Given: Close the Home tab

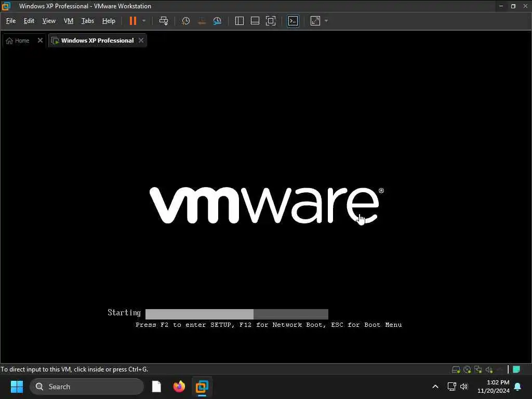Looking at the screenshot, I should [x=40, y=41].
